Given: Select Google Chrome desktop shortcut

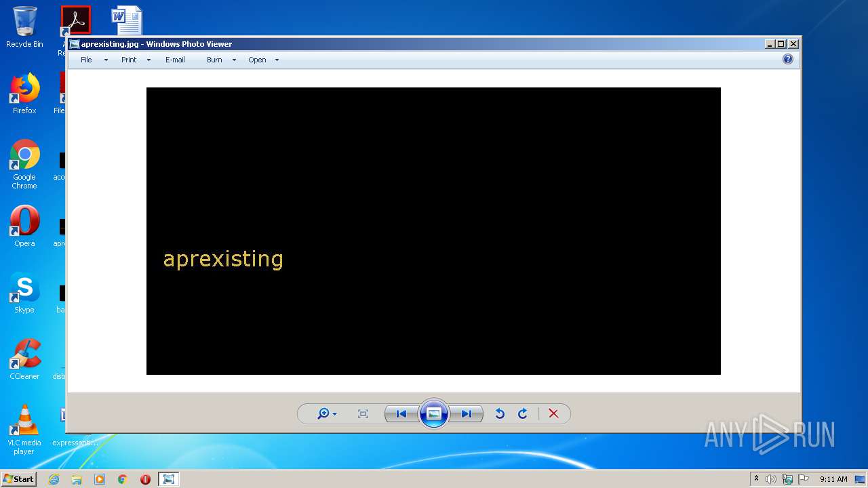Looking at the screenshot, I should 24,164.
